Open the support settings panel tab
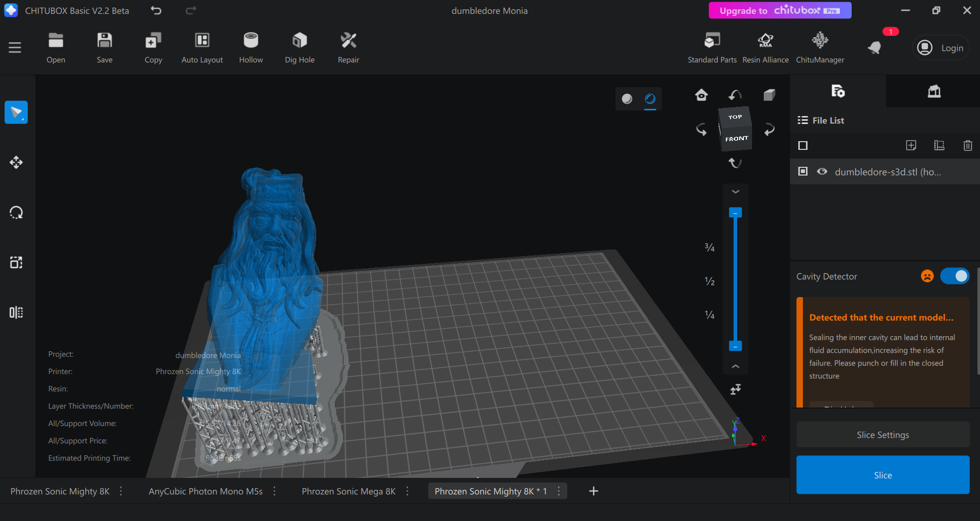Image resolution: width=980 pixels, height=521 pixels. point(934,91)
